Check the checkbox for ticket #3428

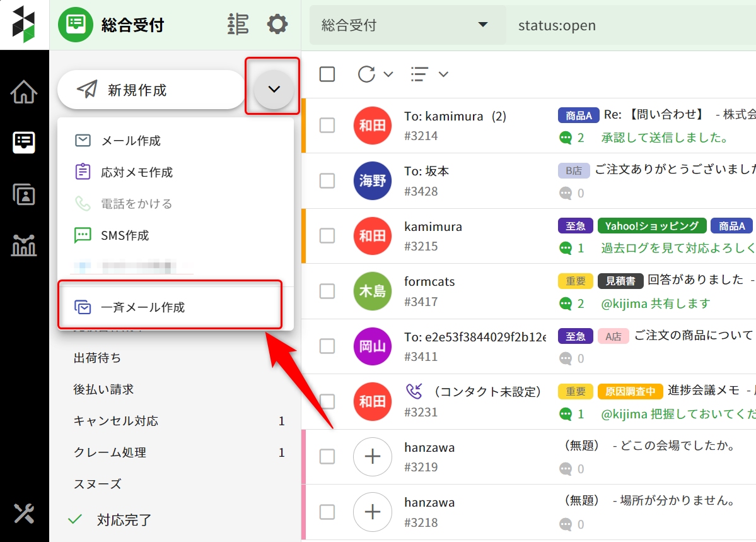[x=327, y=181]
